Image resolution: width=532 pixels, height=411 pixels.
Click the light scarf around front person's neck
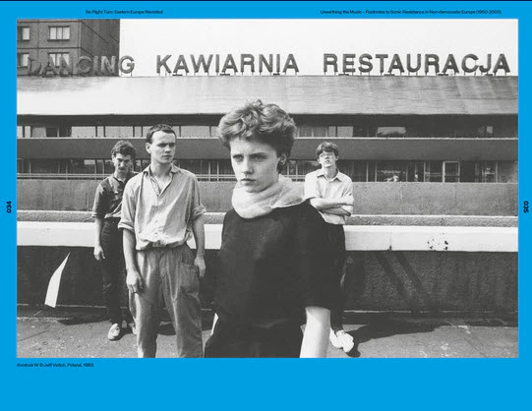pyautogui.click(x=266, y=200)
